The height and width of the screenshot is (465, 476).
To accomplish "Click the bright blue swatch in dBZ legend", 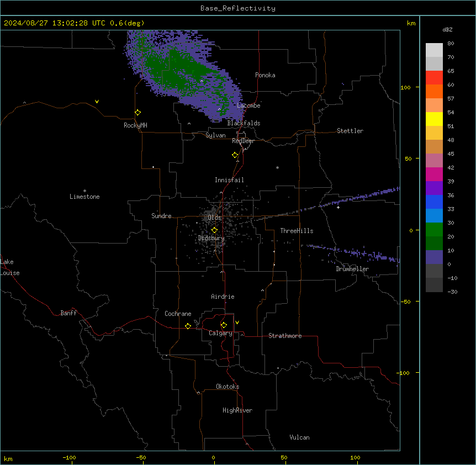I will pos(434,202).
